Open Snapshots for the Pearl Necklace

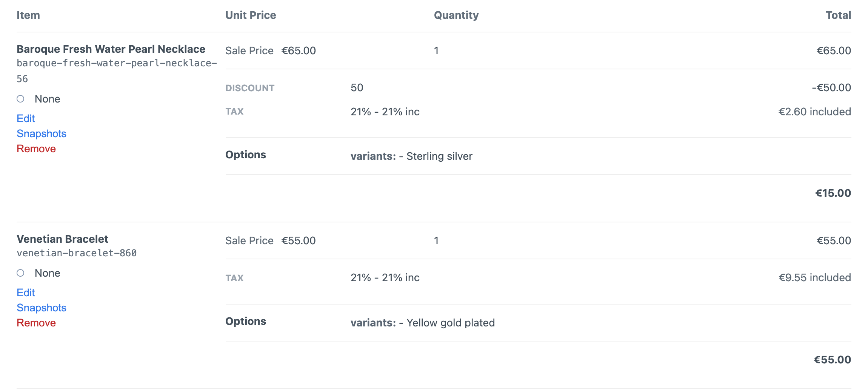[x=41, y=133]
